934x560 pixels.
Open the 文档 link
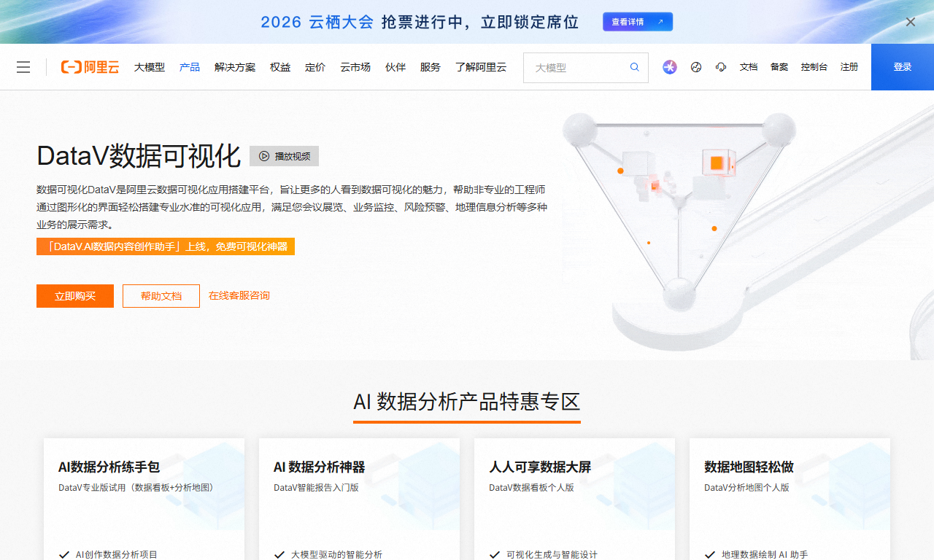pos(749,67)
